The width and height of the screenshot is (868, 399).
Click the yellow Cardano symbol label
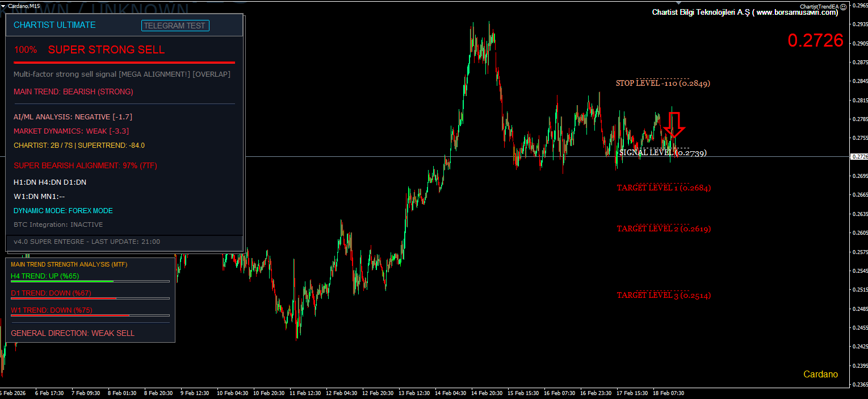(820, 374)
